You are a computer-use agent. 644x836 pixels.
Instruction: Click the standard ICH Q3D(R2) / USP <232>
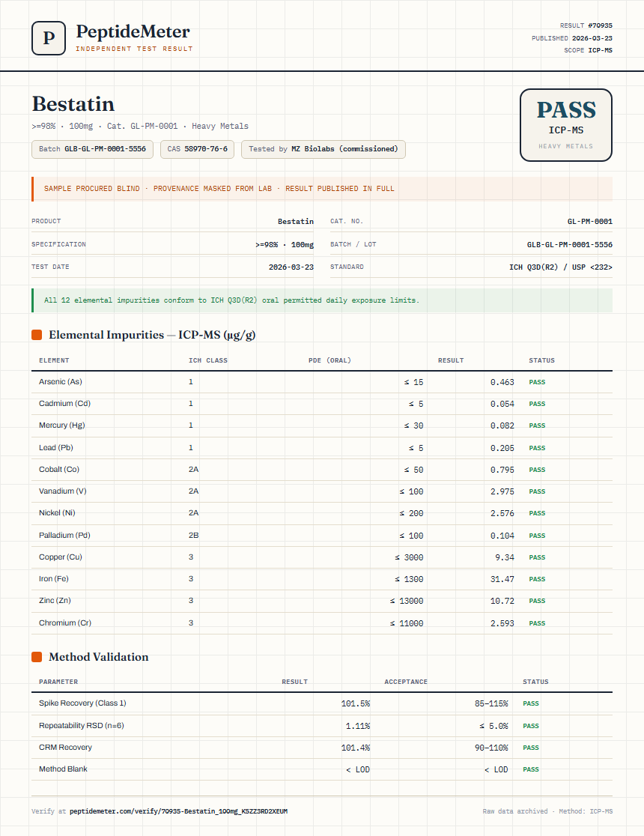coord(561,267)
